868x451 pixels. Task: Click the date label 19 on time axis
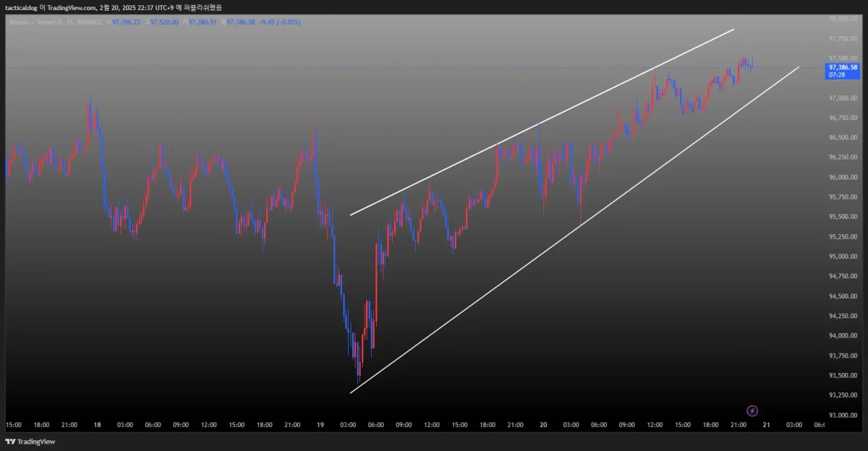pos(320,425)
